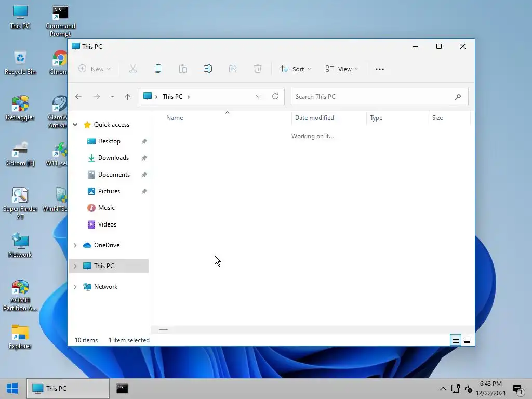Open the New dropdown button

click(x=95, y=69)
